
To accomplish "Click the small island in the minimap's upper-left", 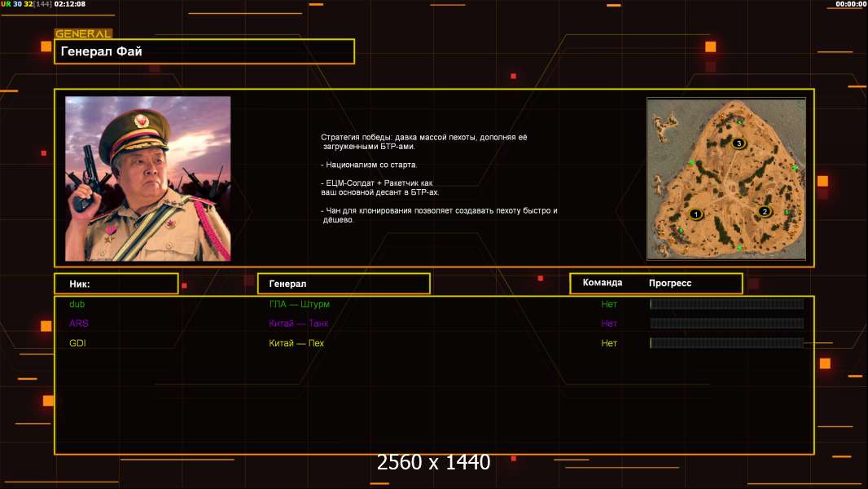I will pyautogui.click(x=665, y=124).
